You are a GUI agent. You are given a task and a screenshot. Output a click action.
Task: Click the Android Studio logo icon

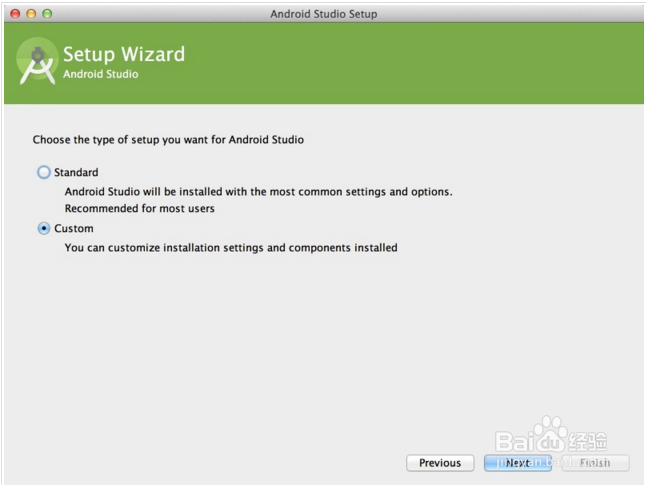tap(37, 61)
